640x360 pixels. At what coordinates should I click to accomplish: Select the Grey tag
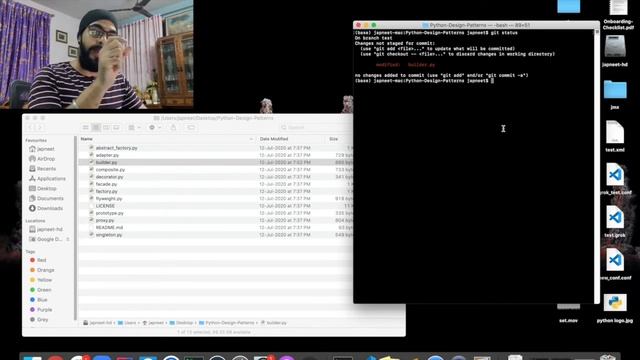pyautogui.click(x=39, y=320)
